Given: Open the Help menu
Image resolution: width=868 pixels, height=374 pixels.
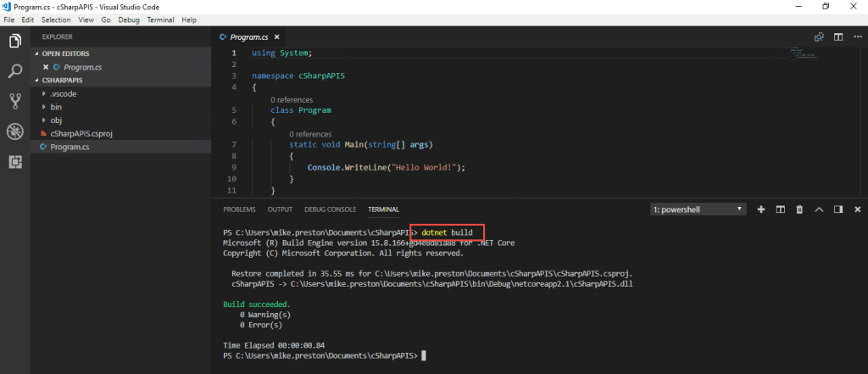Looking at the screenshot, I should coord(189,20).
